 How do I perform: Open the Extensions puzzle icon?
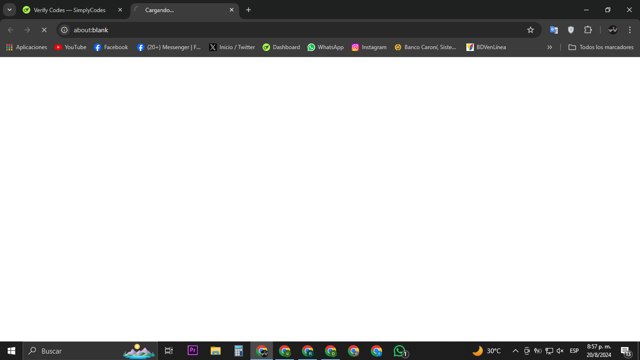click(x=588, y=30)
